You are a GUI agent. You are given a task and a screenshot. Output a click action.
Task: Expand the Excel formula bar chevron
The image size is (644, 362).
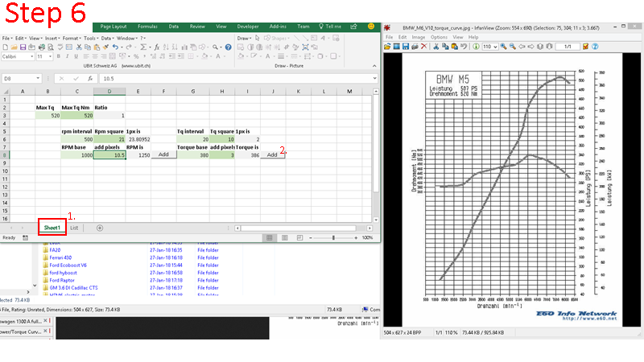click(374, 78)
